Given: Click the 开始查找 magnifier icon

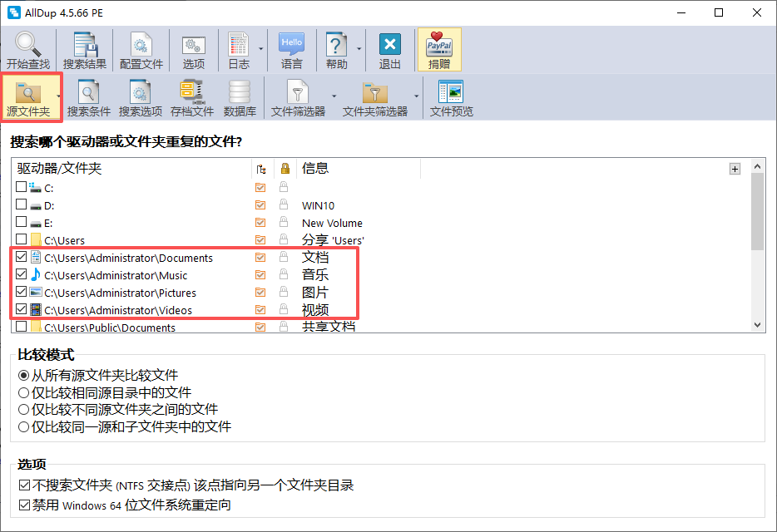Looking at the screenshot, I should point(27,50).
